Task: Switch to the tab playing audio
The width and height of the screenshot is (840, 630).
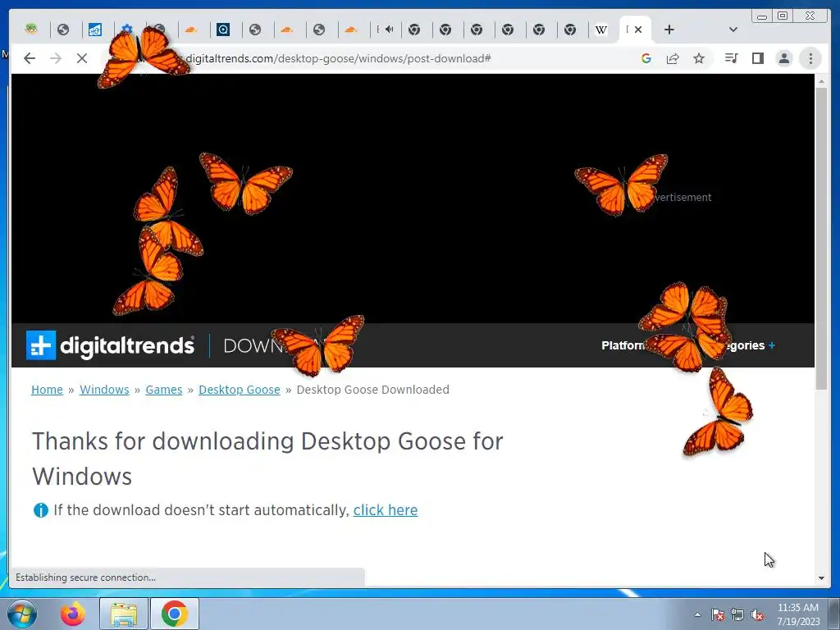Action: coord(386,30)
